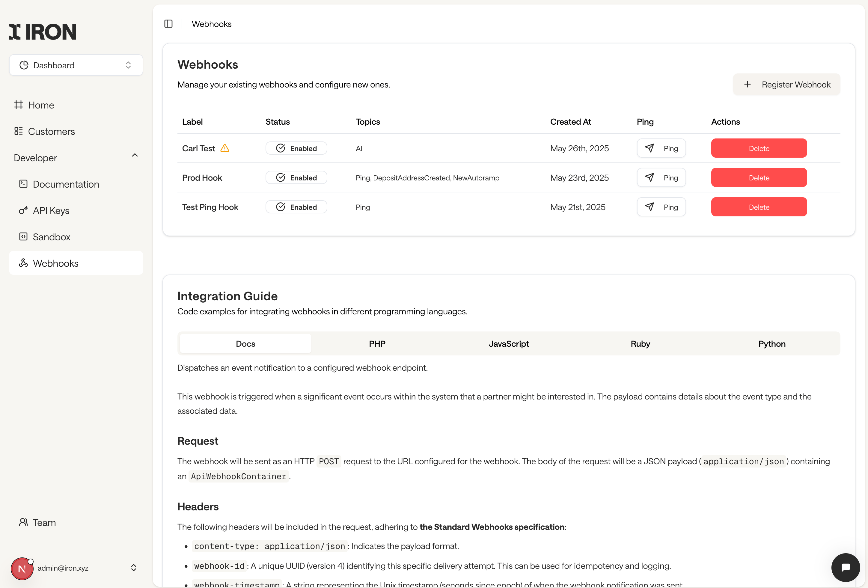Ping the Prod Hook webhook
Image resolution: width=868 pixels, height=588 pixels.
click(x=661, y=178)
